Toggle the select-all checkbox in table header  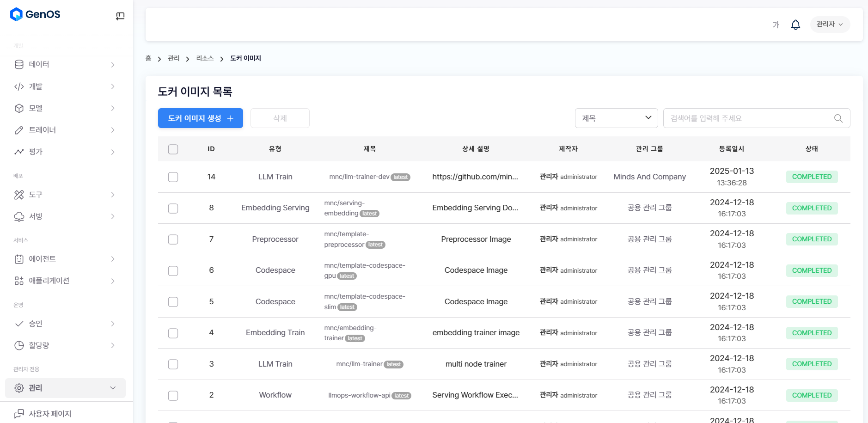pos(173,149)
